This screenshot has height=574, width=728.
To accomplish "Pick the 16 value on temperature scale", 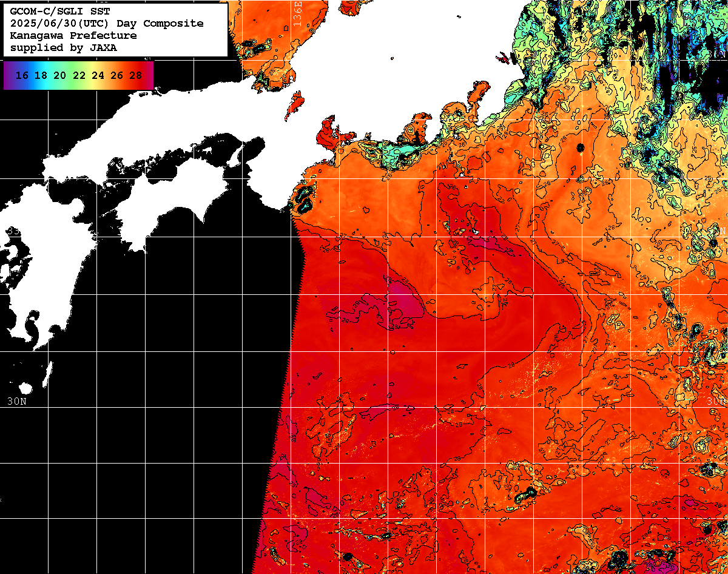I will [x=22, y=76].
